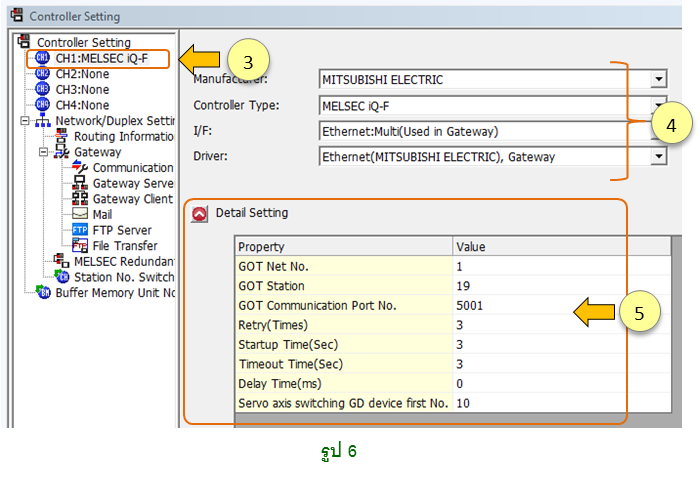Open the Gateway Client item
Image resolution: width=700 pixels, height=483 pixels.
click(x=133, y=199)
